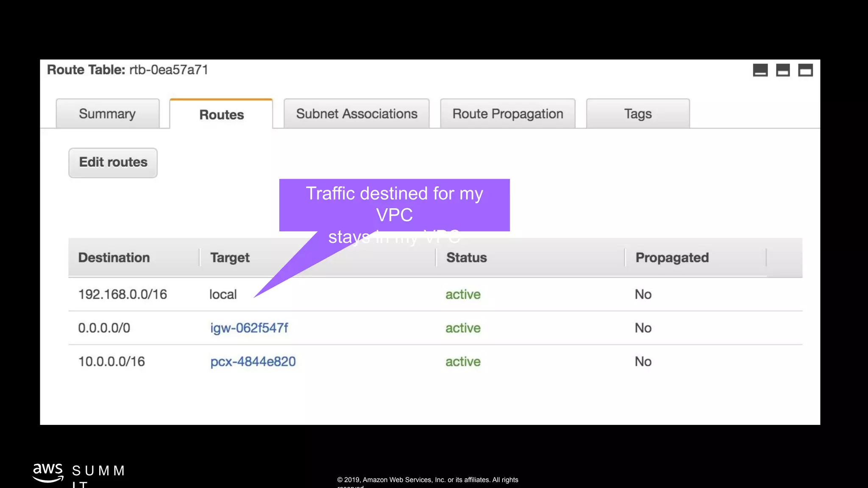Collapse panel using the smallest pane-size icon

click(x=760, y=70)
